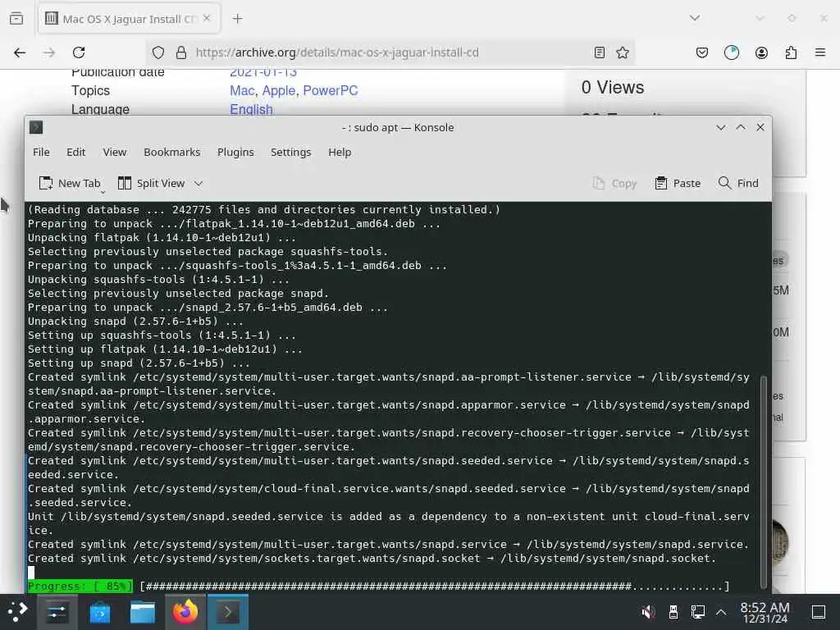Open the circular extension icon beside Pocket
840x630 pixels.
(x=732, y=52)
